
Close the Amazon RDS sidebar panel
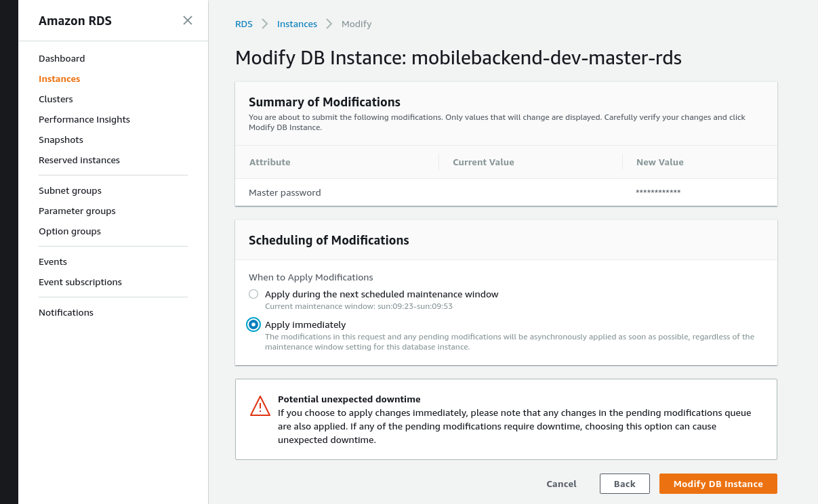pyautogui.click(x=188, y=20)
